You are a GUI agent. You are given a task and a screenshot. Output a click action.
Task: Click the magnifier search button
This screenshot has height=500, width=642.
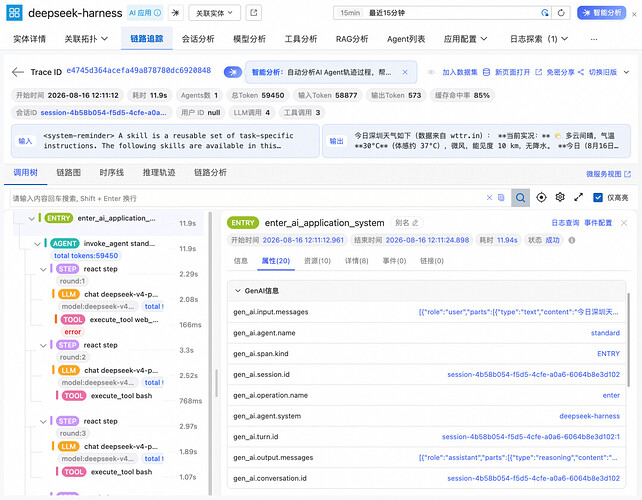click(x=520, y=198)
